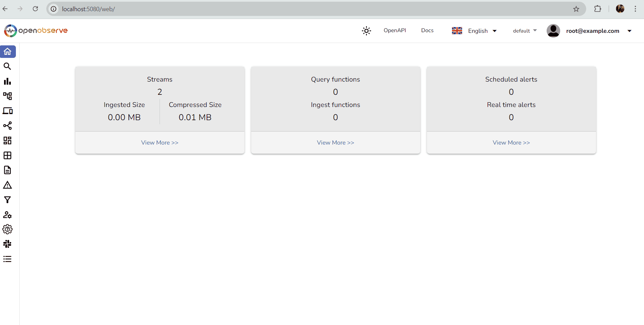Click View More under Query functions card
Viewport: 644px width, 325px height.
point(335,143)
